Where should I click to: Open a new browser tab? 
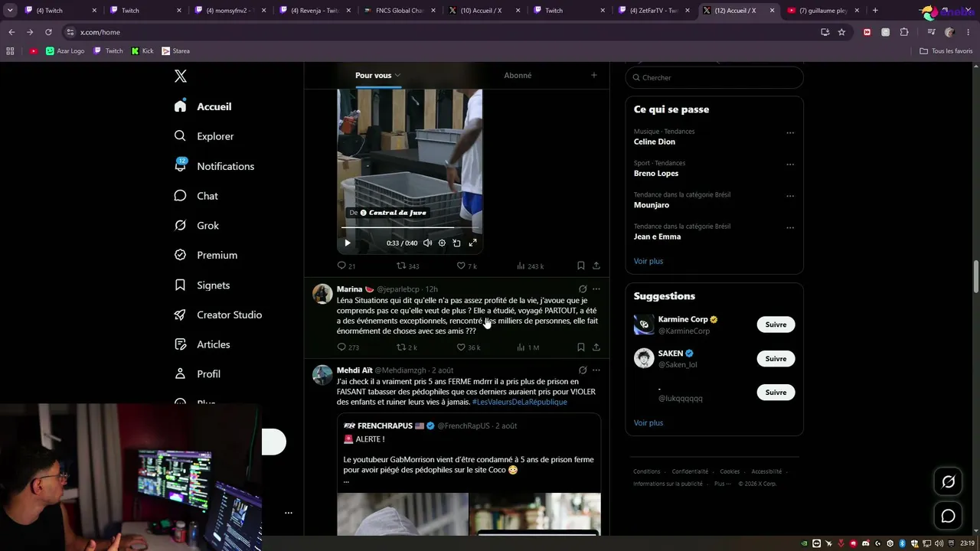click(x=875, y=11)
